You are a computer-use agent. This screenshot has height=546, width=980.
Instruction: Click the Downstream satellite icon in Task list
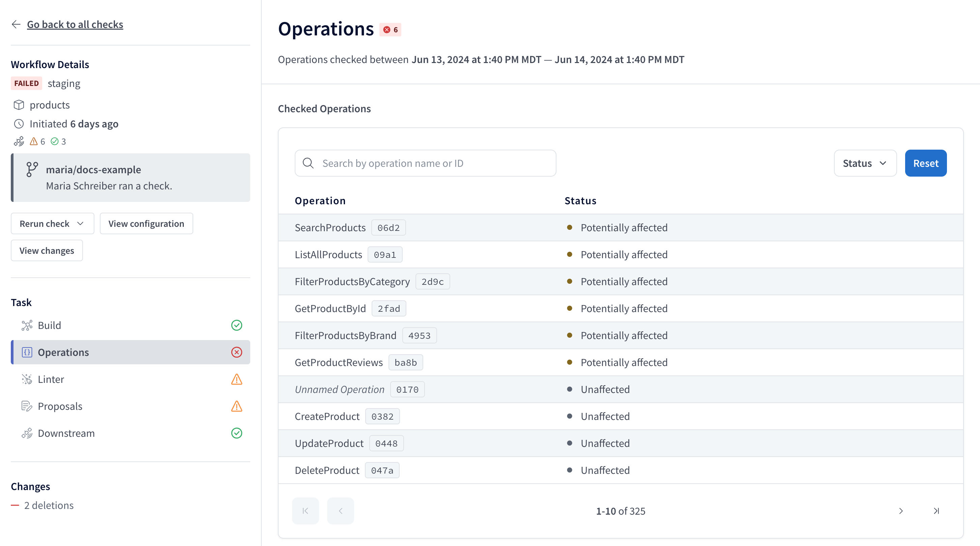point(27,433)
